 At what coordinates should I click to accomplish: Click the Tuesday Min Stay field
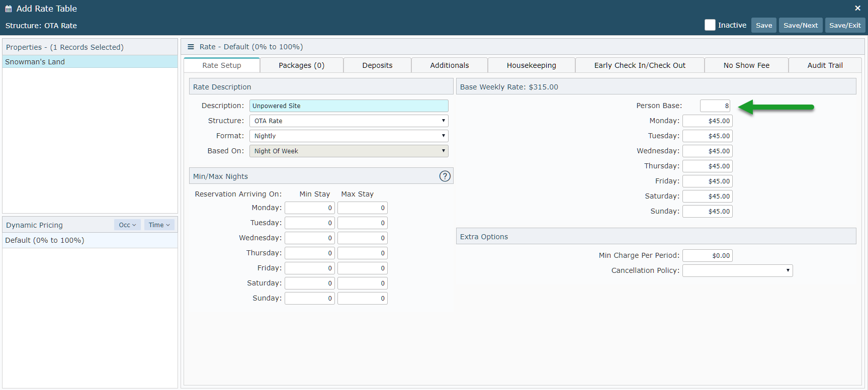(x=310, y=223)
